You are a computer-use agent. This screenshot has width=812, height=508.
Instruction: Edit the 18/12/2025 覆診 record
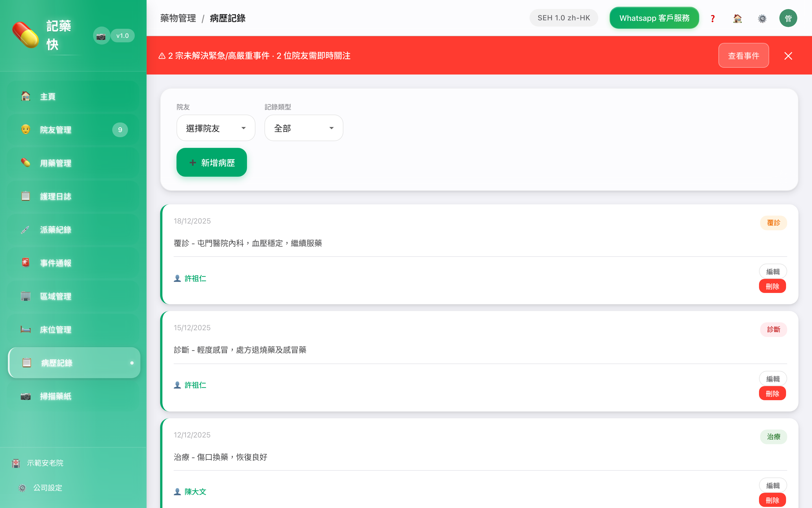pyautogui.click(x=773, y=271)
